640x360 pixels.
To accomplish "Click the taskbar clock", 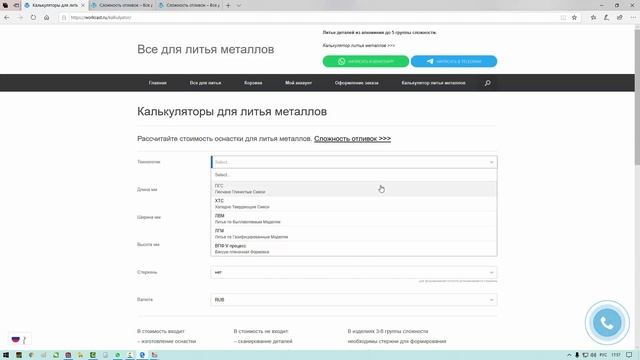I will tap(616, 355).
